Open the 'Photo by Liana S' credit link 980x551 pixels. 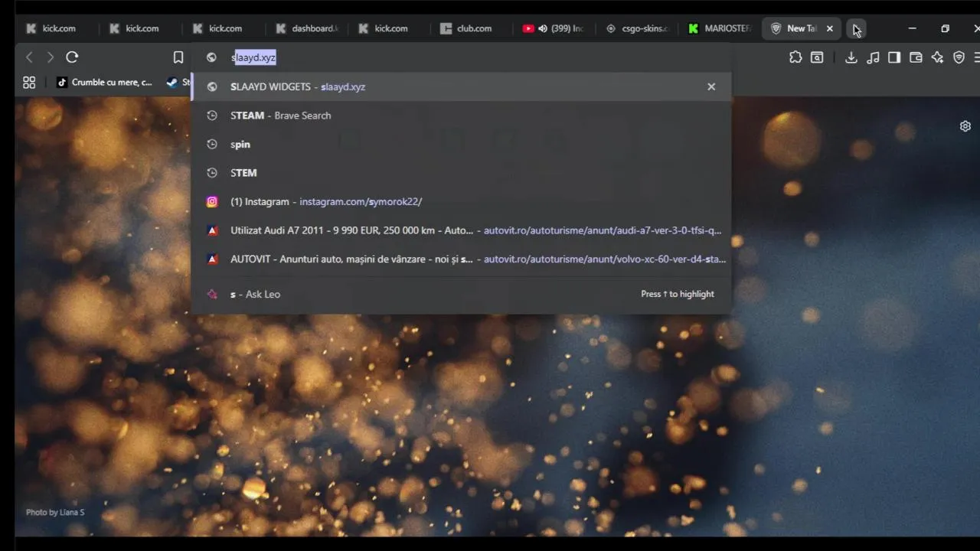55,512
